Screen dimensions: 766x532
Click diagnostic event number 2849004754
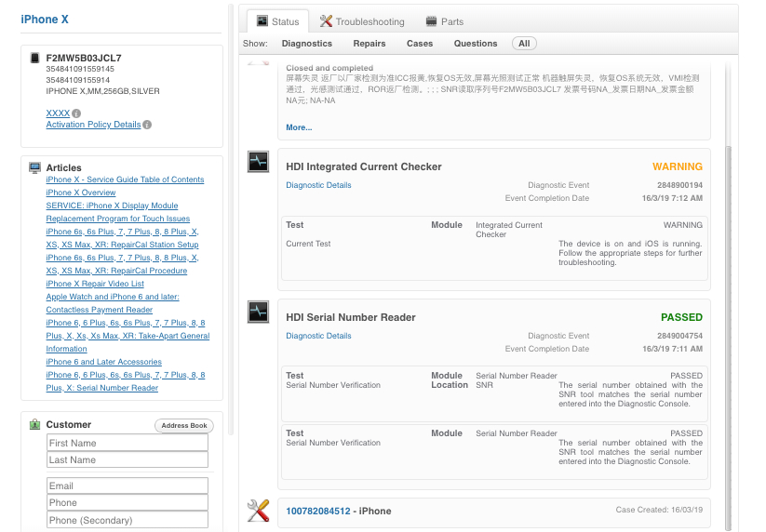679,336
